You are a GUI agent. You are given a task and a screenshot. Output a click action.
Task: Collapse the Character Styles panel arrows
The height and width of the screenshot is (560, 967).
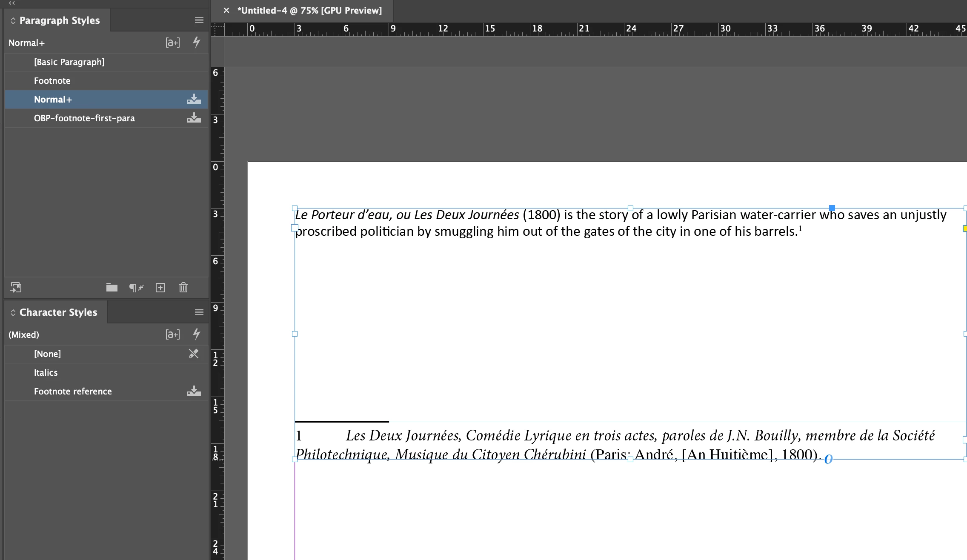[x=13, y=312]
